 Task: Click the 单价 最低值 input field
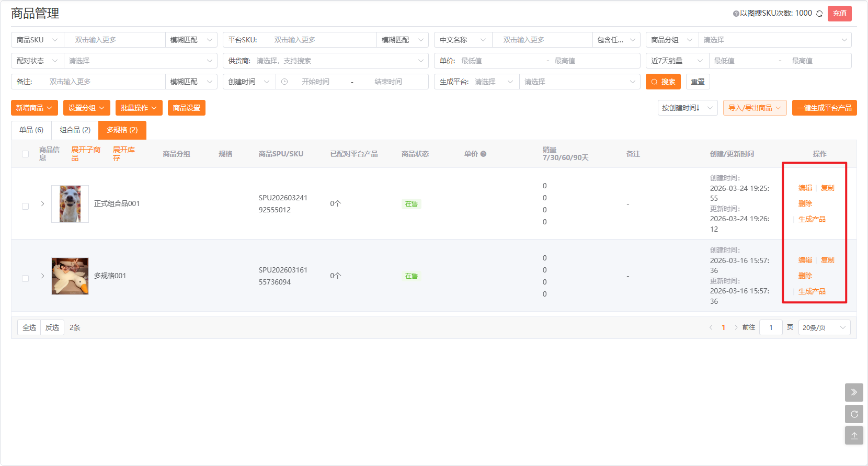(x=500, y=61)
